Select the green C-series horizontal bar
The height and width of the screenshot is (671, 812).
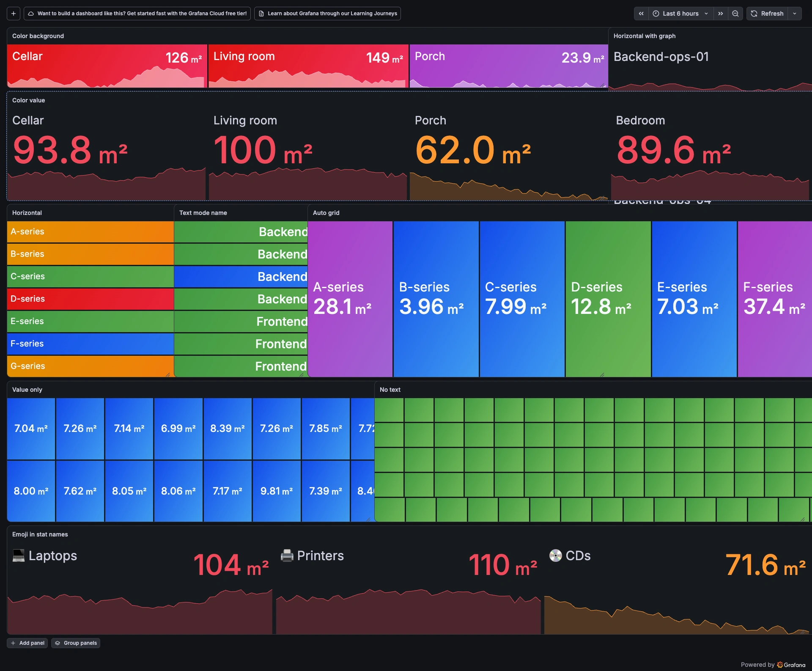(x=91, y=276)
